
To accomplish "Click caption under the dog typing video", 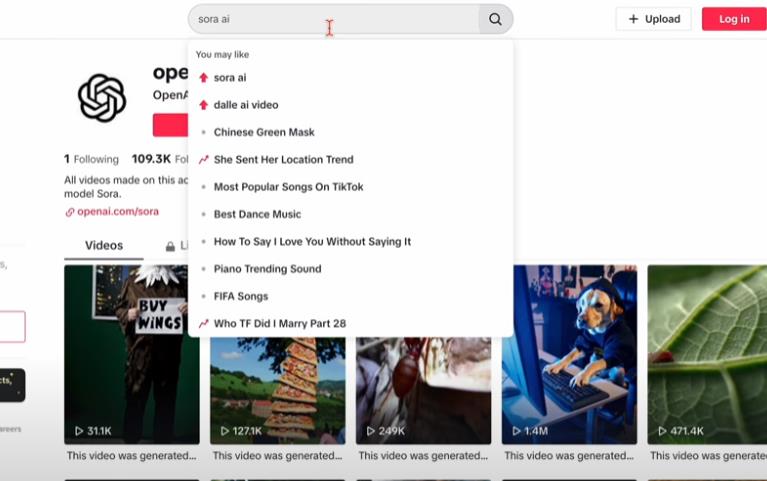I will (x=569, y=456).
